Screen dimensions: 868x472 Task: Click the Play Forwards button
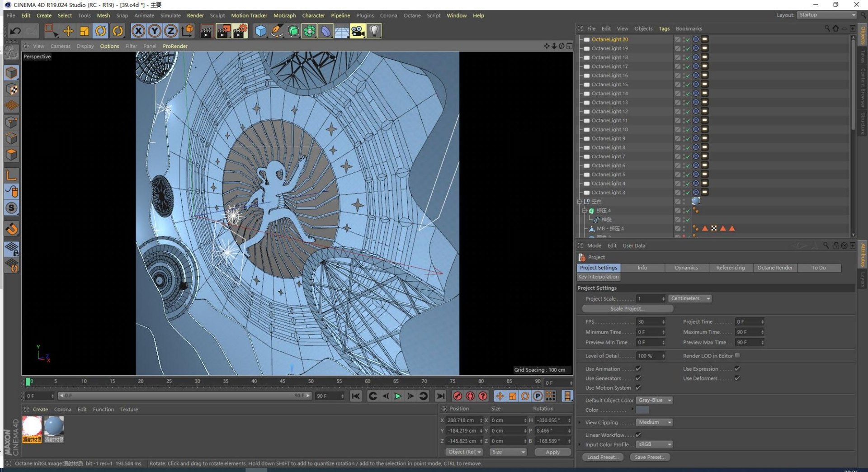tap(398, 396)
